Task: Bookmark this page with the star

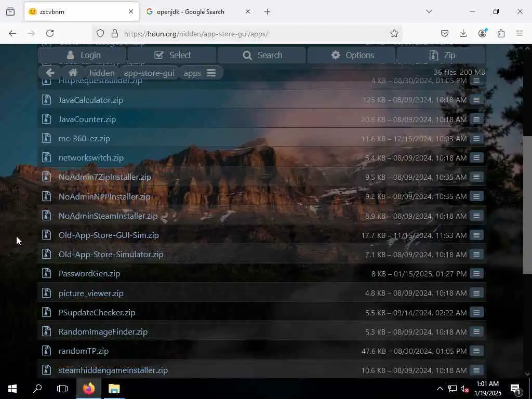Action: tap(394, 33)
